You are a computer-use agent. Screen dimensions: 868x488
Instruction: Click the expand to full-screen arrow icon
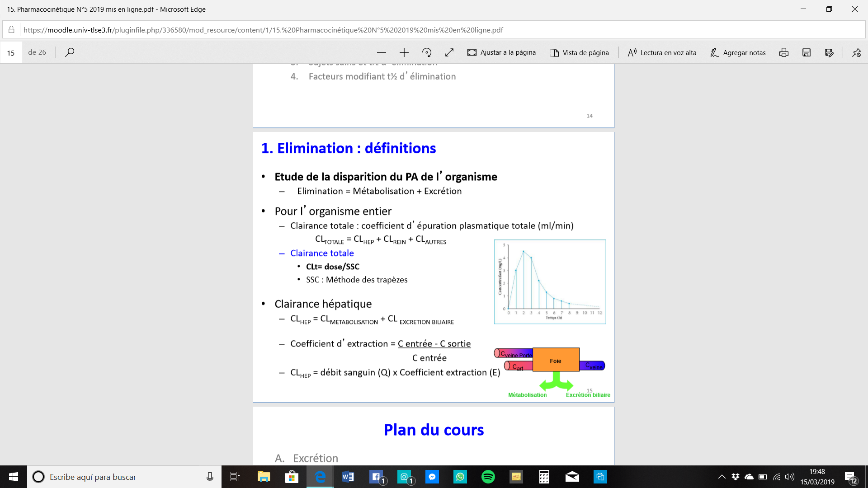449,52
